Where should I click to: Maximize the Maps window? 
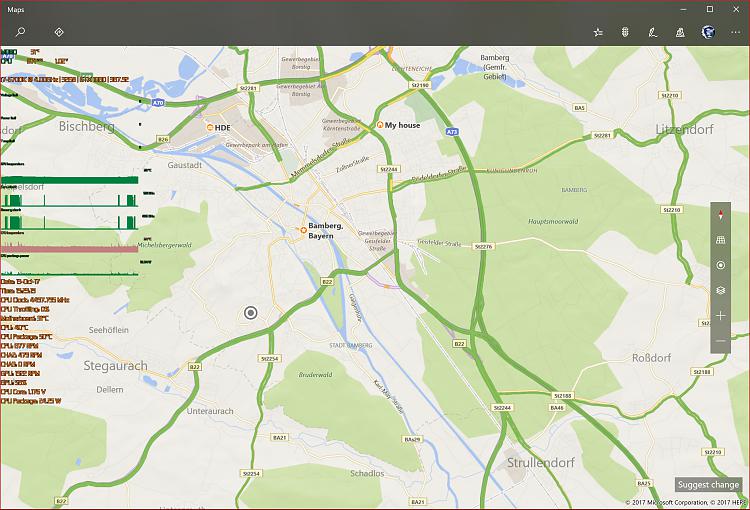pyautogui.click(x=710, y=9)
